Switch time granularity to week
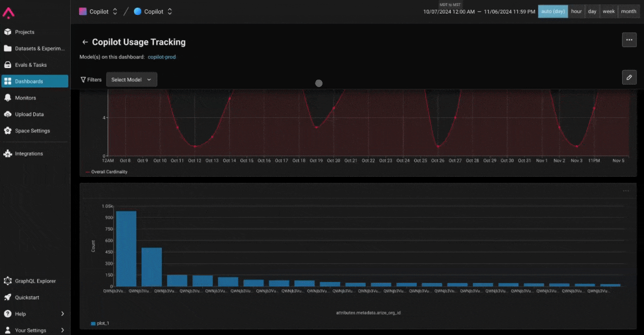Image resolution: width=644 pixels, height=335 pixels. (609, 12)
